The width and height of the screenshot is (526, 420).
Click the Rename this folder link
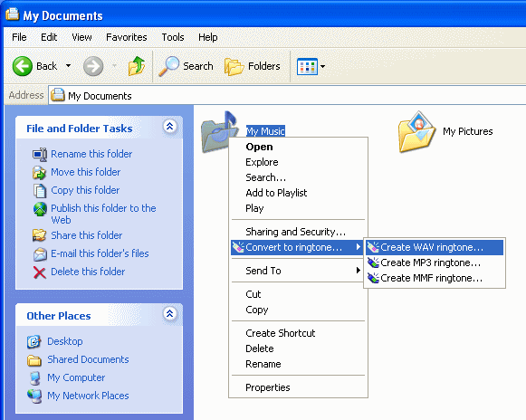pos(91,154)
